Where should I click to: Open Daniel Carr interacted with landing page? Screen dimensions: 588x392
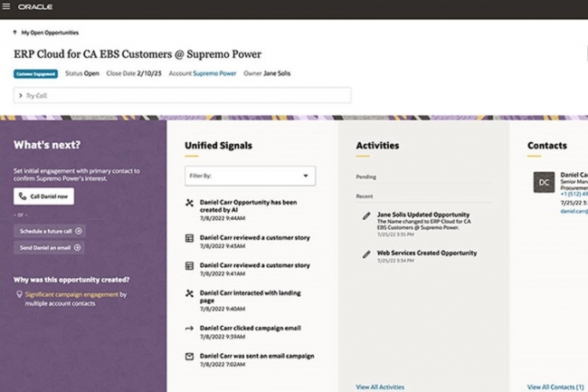250,296
